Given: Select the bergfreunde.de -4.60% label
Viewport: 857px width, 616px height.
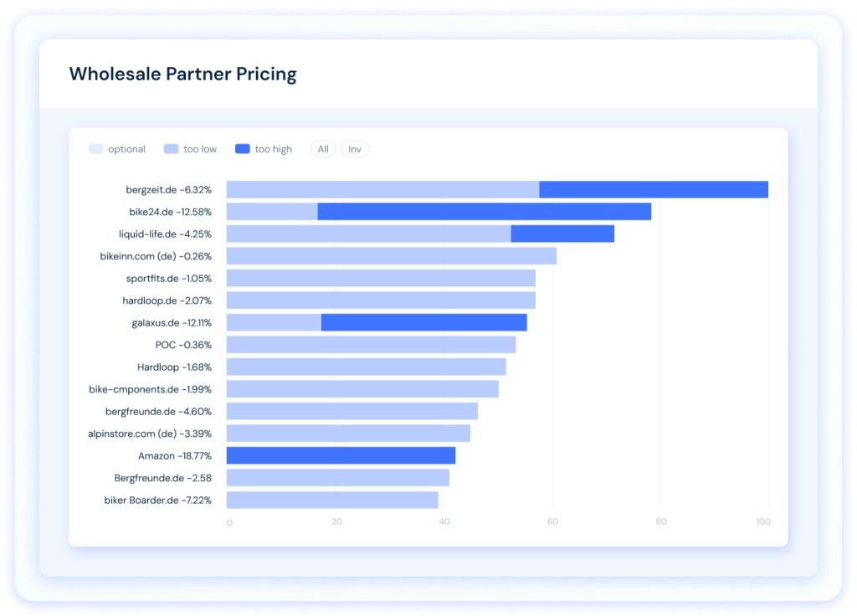Looking at the screenshot, I should [x=158, y=411].
